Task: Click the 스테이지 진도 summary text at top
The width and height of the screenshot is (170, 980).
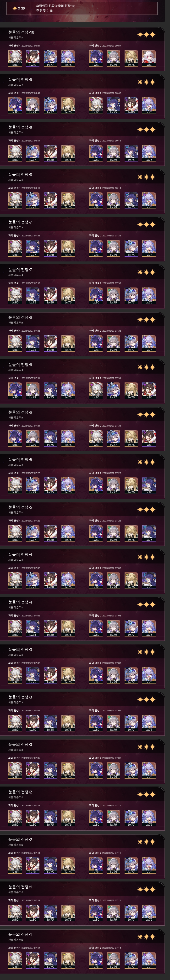Action: (55, 6)
